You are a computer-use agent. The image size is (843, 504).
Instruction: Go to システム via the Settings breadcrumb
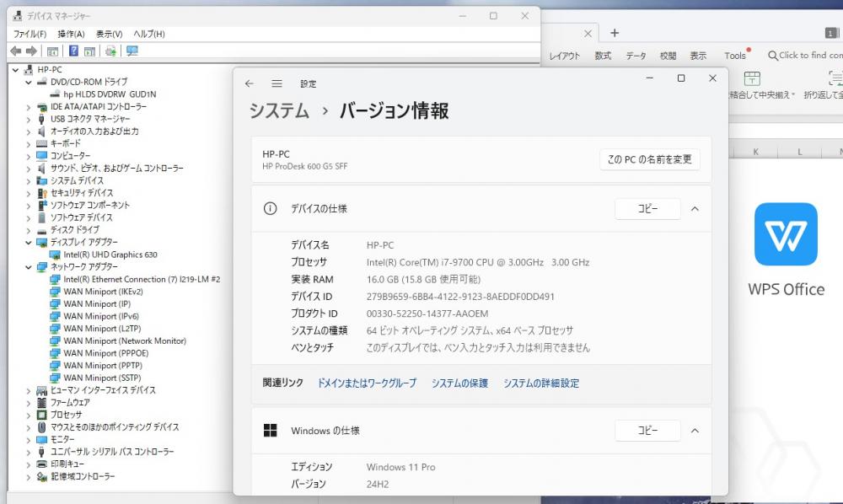pos(279,110)
